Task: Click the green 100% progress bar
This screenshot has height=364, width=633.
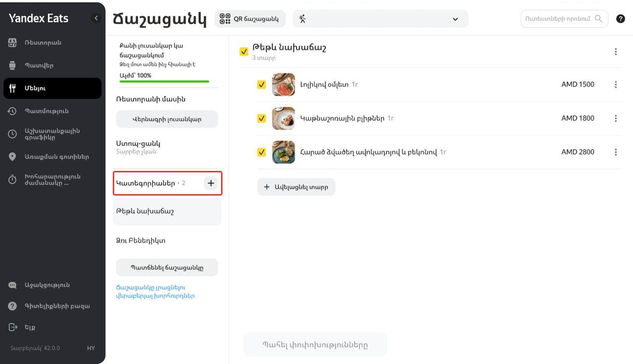Action: (164, 81)
